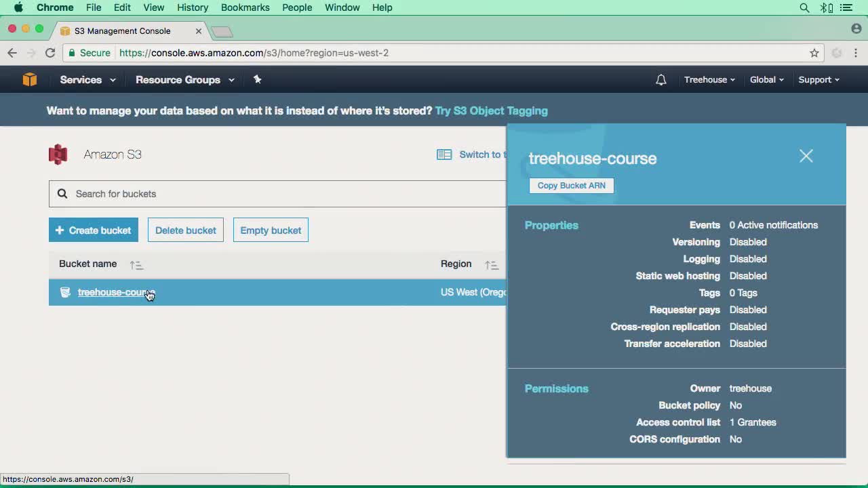
Task: Bookmark this page with star icon
Action: (x=814, y=53)
